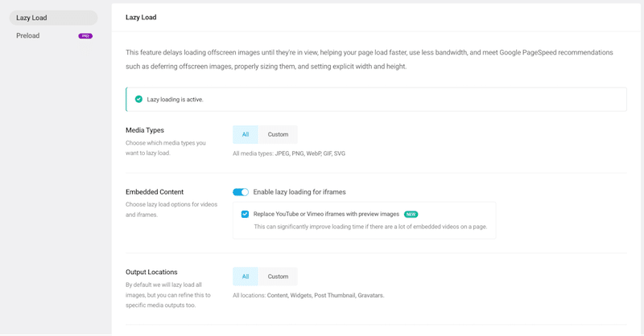Click the 'Replace YouTube or Vimeo iframes' label text

(x=326, y=215)
